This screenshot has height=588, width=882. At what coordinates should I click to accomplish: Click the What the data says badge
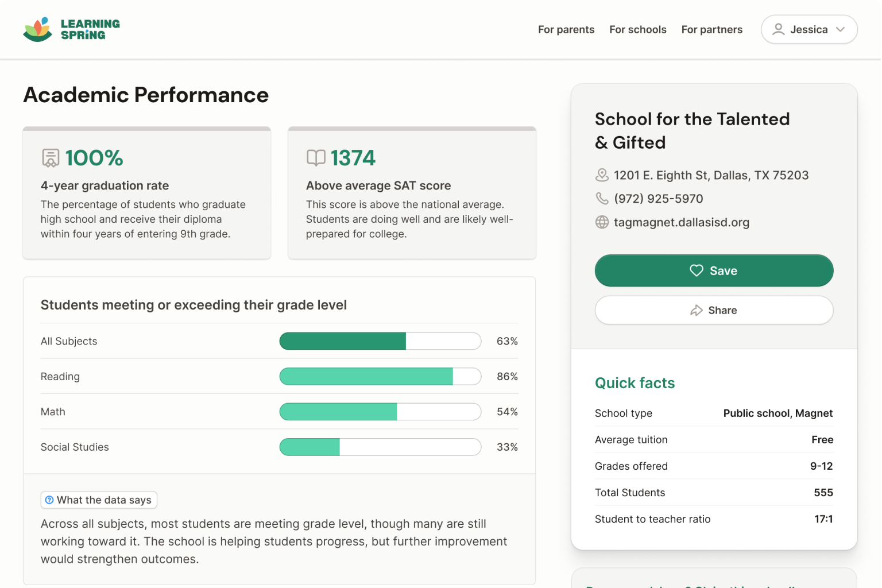coord(99,500)
